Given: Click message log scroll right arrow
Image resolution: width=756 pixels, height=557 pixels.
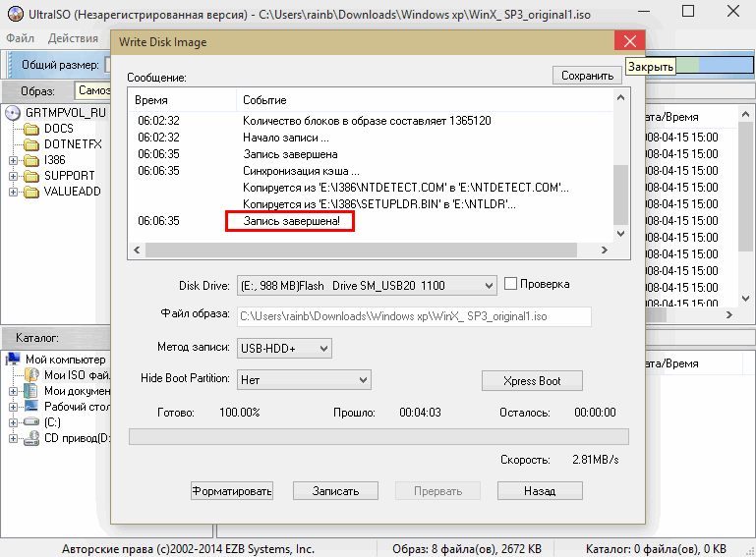Looking at the screenshot, I should pyautogui.click(x=605, y=250).
